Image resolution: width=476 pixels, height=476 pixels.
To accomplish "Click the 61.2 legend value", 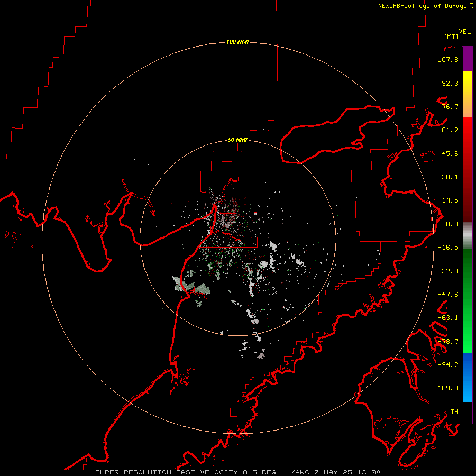I will [450, 130].
